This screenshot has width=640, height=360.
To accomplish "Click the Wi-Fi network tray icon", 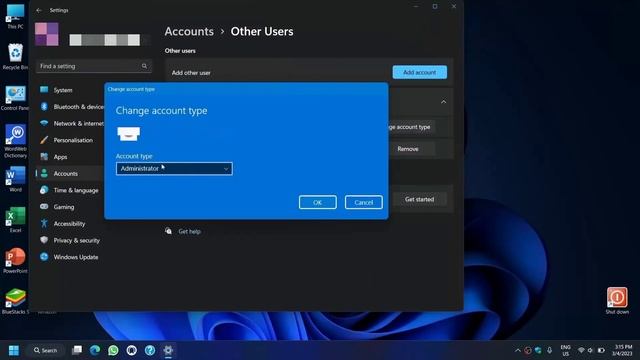I will (x=581, y=350).
